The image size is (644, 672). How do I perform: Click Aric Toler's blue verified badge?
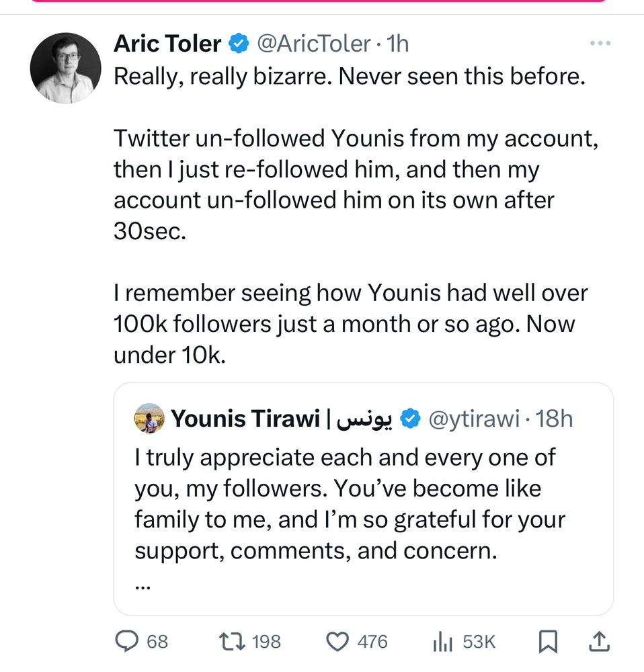click(237, 44)
